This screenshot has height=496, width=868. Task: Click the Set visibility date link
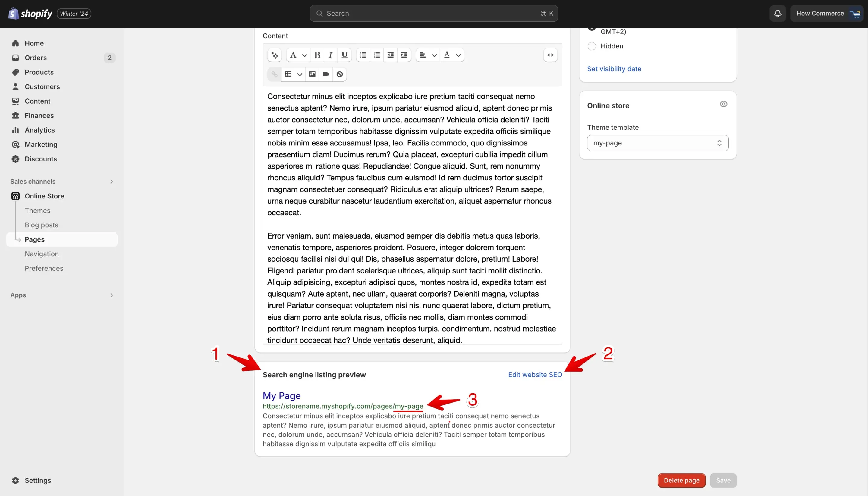[614, 69]
